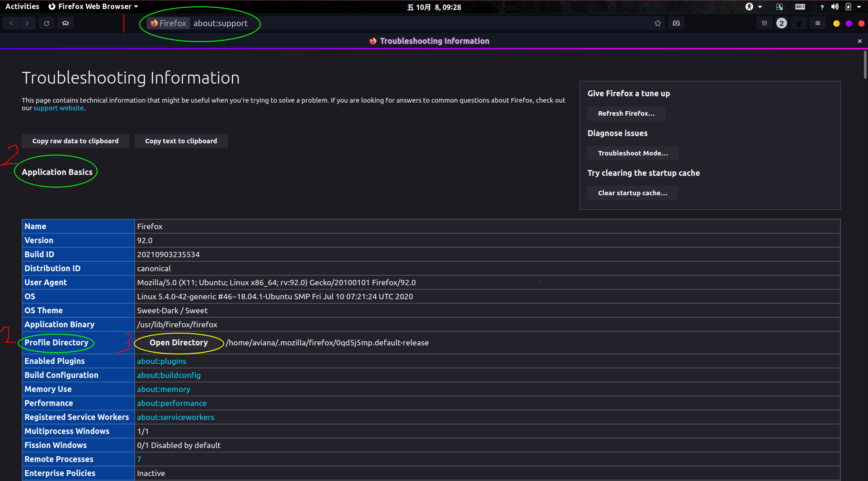Viewport: 868px width, 481px height.
Task: Go back using the back arrow
Action: click(11, 23)
